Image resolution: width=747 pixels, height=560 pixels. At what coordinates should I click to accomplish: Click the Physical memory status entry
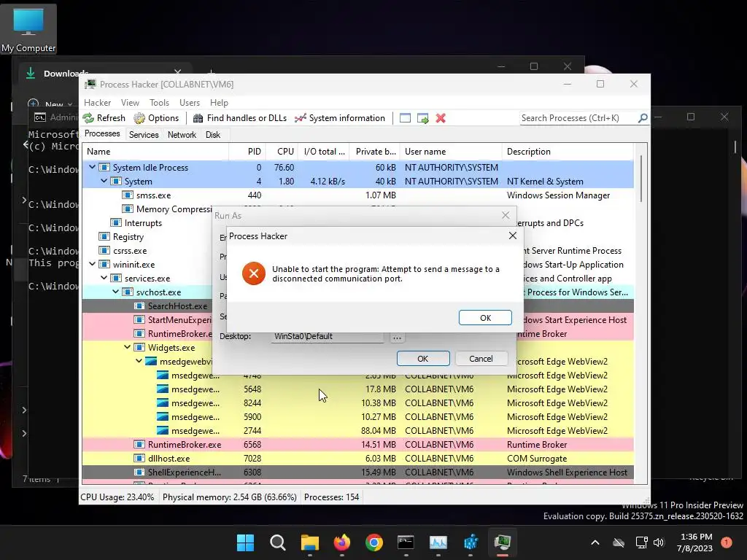229,497
